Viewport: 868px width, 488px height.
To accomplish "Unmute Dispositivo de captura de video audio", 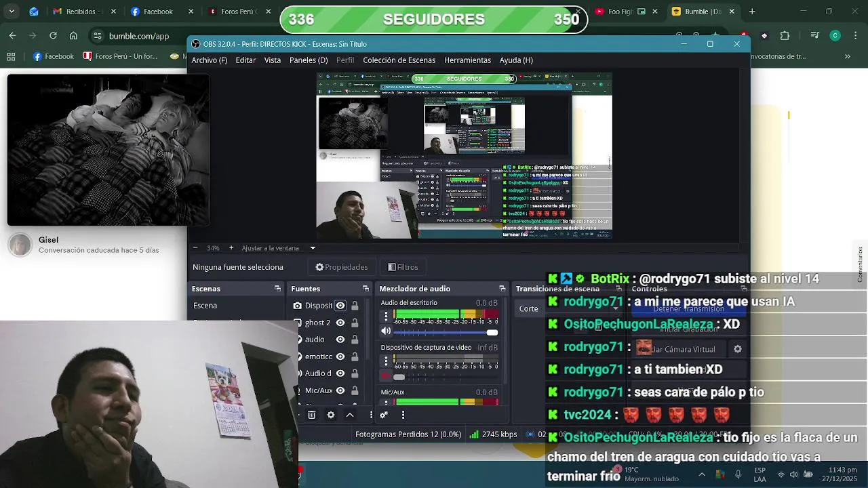I will pyautogui.click(x=386, y=376).
